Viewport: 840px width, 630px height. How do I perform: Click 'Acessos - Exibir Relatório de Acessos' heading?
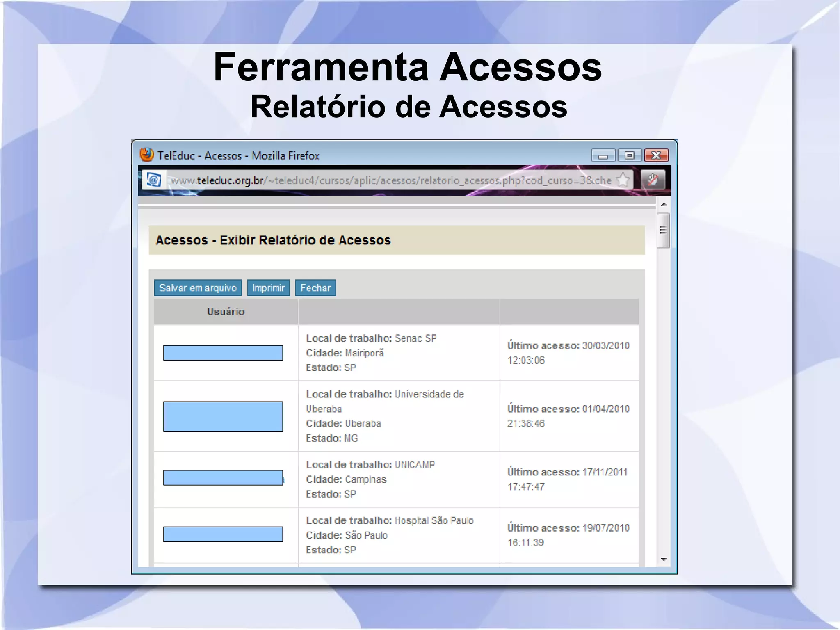tap(273, 240)
